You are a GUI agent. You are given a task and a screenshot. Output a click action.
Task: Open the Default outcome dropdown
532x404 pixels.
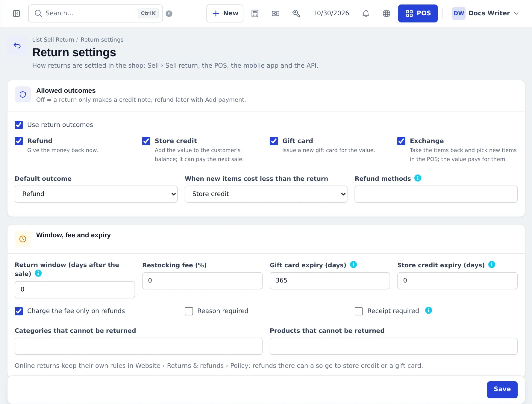click(x=96, y=194)
